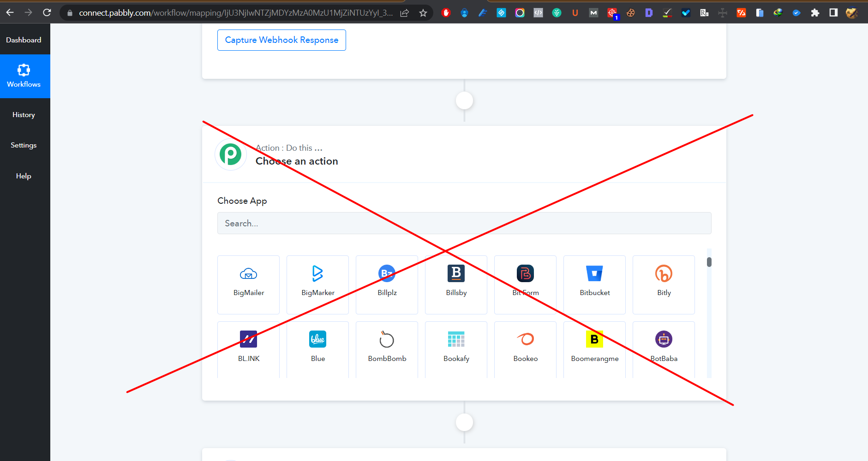This screenshot has height=461, width=868.
Task: Bookmark this page with the star
Action: click(423, 13)
